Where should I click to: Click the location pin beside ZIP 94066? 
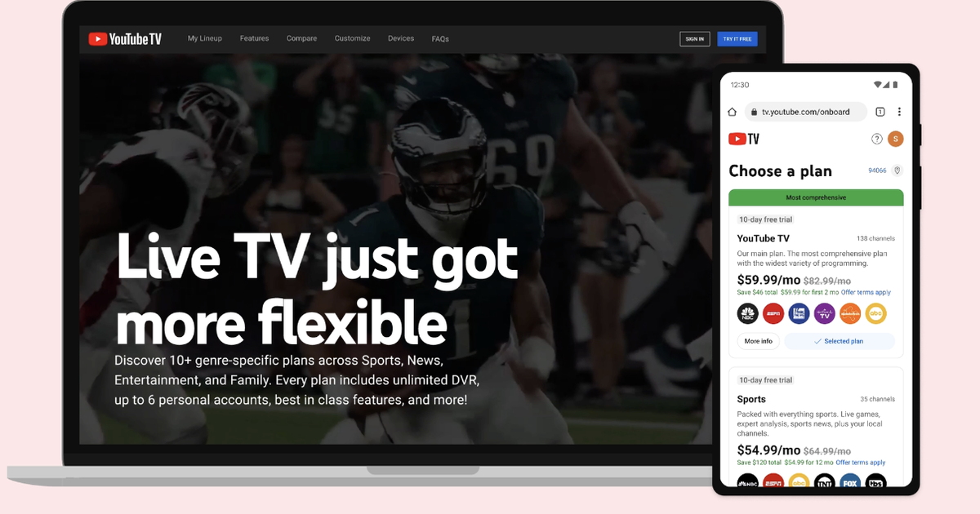[x=896, y=171]
